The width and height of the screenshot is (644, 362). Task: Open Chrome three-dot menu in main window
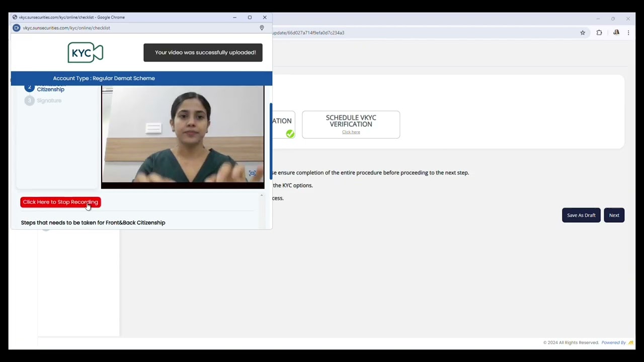pyautogui.click(x=628, y=33)
